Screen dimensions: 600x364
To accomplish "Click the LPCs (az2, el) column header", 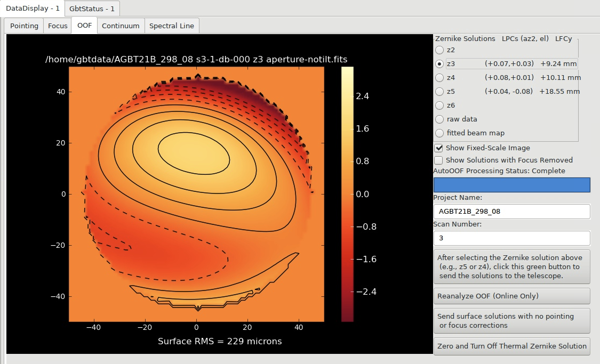I will pos(525,38).
